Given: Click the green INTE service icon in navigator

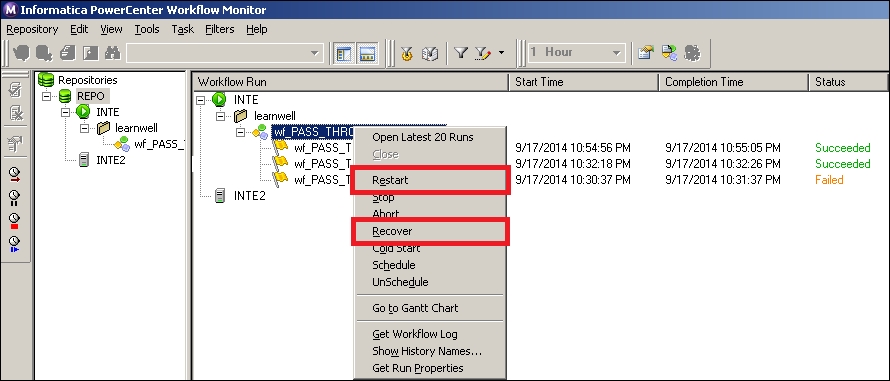Looking at the screenshot, I should [83, 112].
